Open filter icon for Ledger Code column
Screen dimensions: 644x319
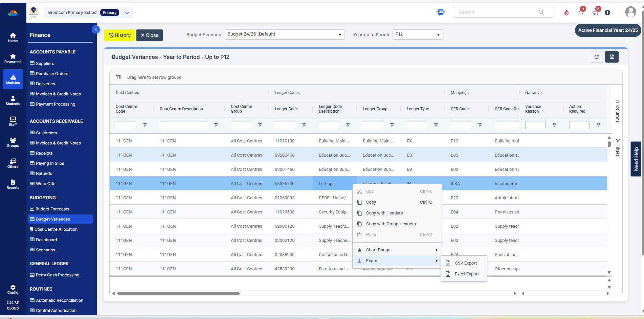coord(304,125)
